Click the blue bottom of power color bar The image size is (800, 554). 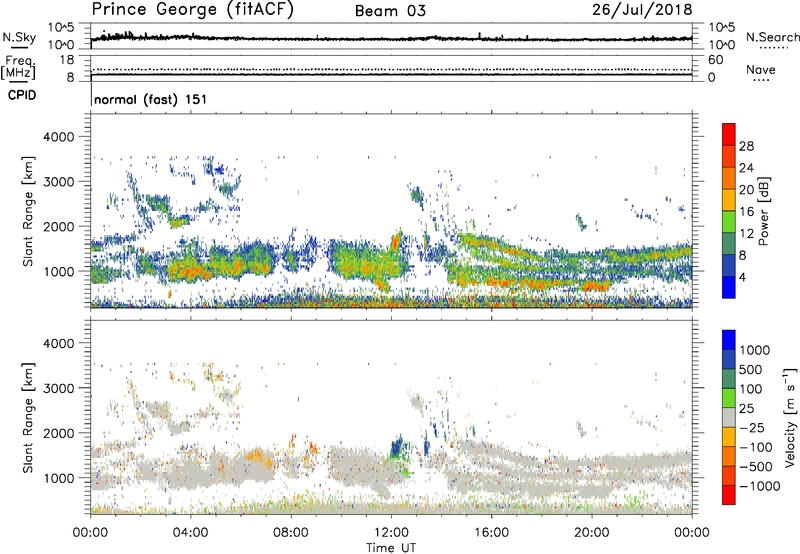[729, 287]
